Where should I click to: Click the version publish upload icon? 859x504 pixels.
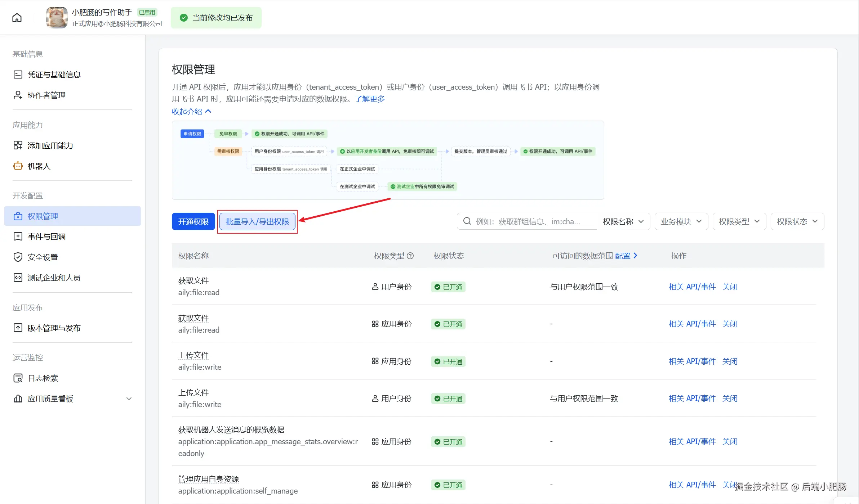(x=18, y=328)
